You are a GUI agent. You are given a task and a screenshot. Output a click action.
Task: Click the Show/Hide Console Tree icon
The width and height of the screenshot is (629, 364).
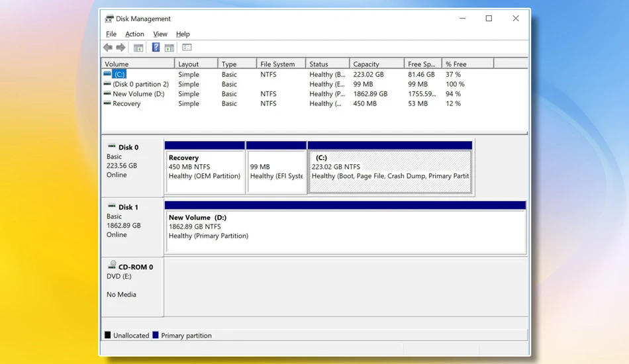(138, 47)
